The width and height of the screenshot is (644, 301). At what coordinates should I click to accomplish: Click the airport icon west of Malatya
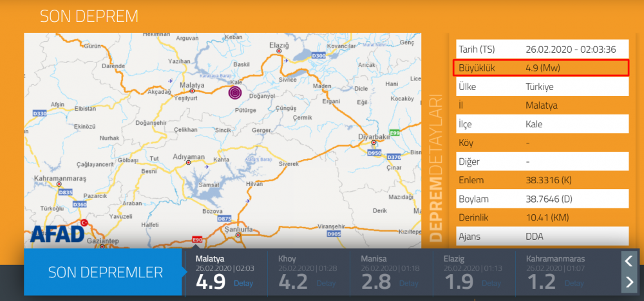170,81
